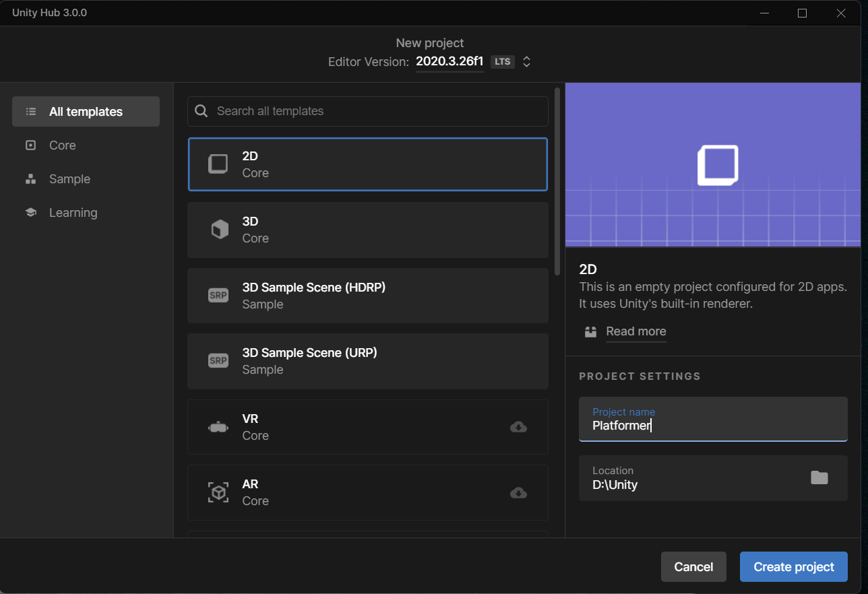Click the LTS badge
This screenshot has height=594, width=868.
tap(503, 62)
